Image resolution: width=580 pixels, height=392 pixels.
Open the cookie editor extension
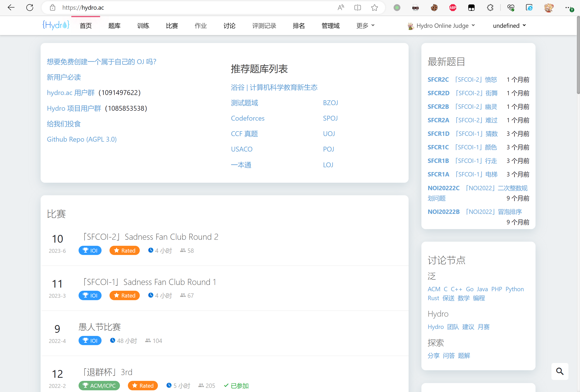tap(434, 7)
